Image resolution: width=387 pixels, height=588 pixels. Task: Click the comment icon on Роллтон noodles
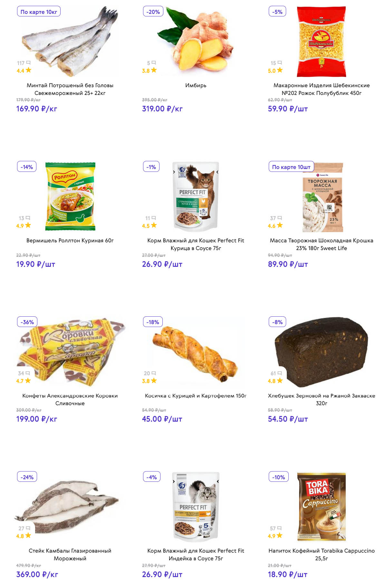pyautogui.click(x=28, y=218)
